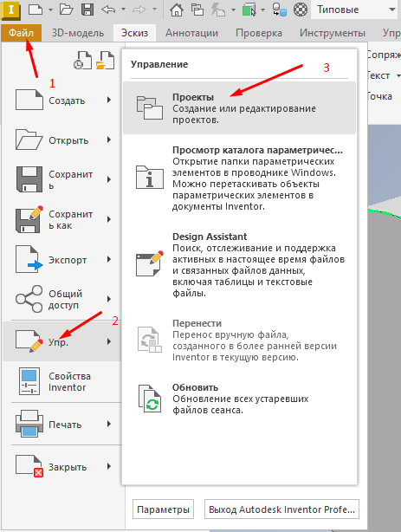Viewport: 401px width, 532px height.
Task: Expand the Печать submenu arrow
Action: point(109,424)
